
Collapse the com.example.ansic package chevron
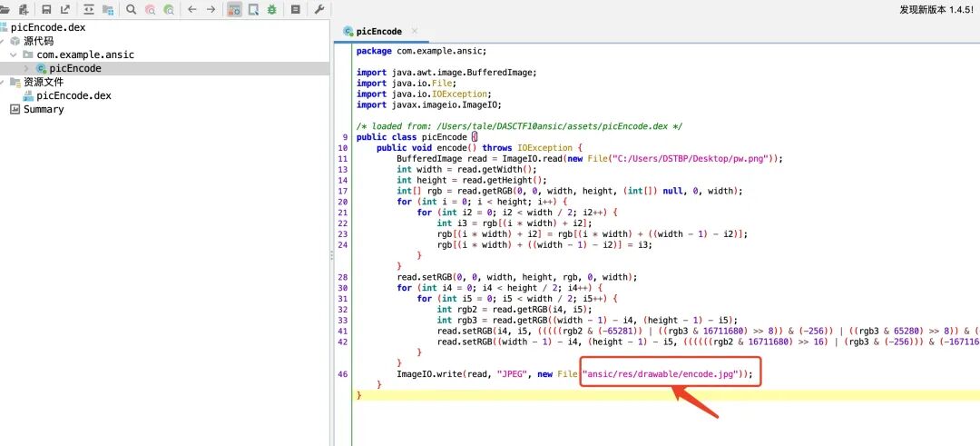13,55
